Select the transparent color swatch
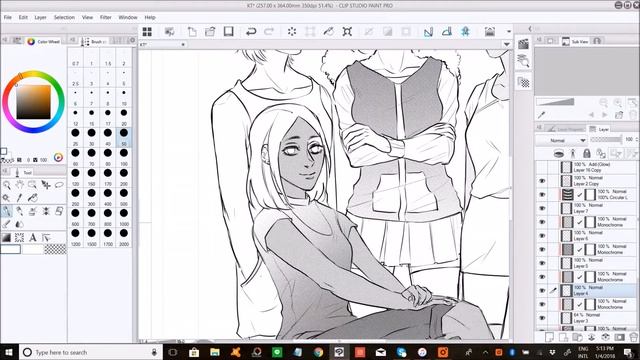Screen dimensions: 640x360 tap(55, 249)
